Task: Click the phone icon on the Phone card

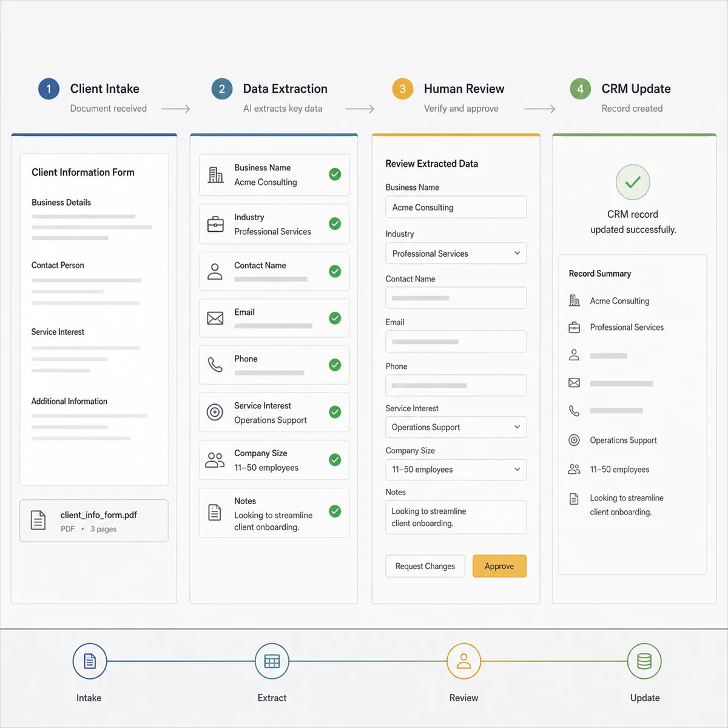Action: click(x=215, y=365)
